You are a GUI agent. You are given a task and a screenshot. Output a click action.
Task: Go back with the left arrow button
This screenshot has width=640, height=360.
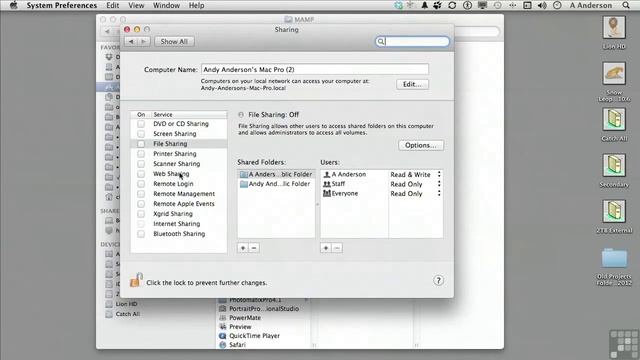click(x=131, y=42)
